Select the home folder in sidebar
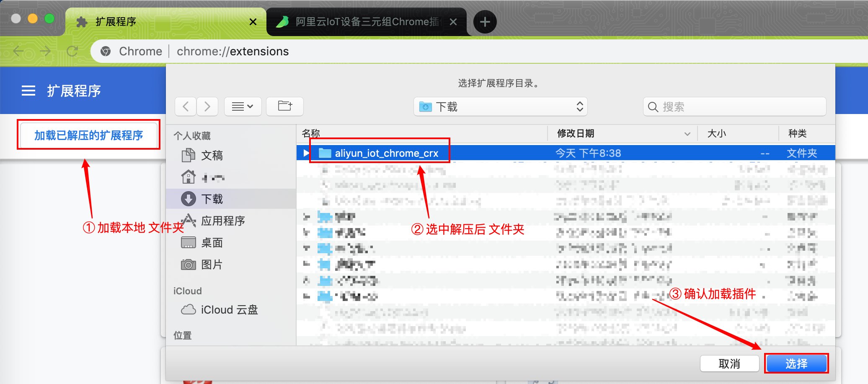The height and width of the screenshot is (384, 868). (x=231, y=177)
